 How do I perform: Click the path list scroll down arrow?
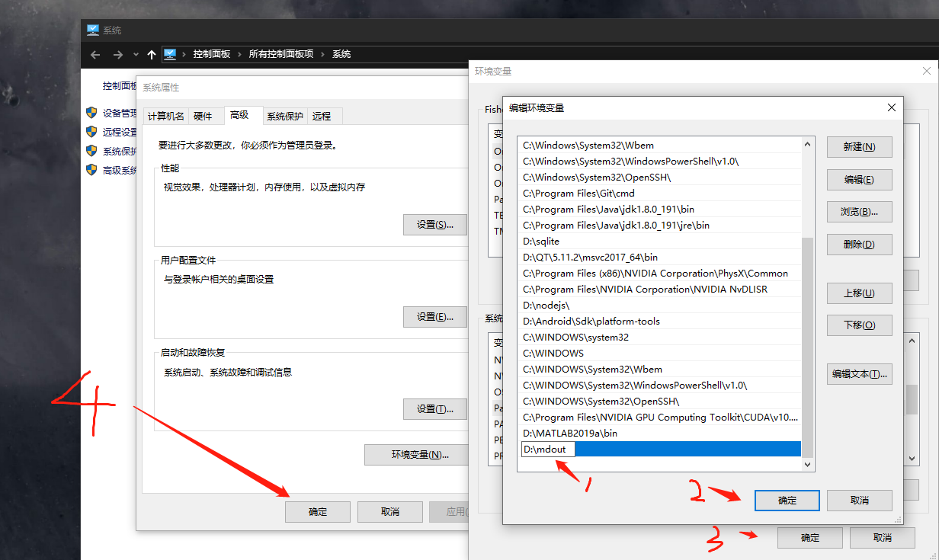pos(808,464)
